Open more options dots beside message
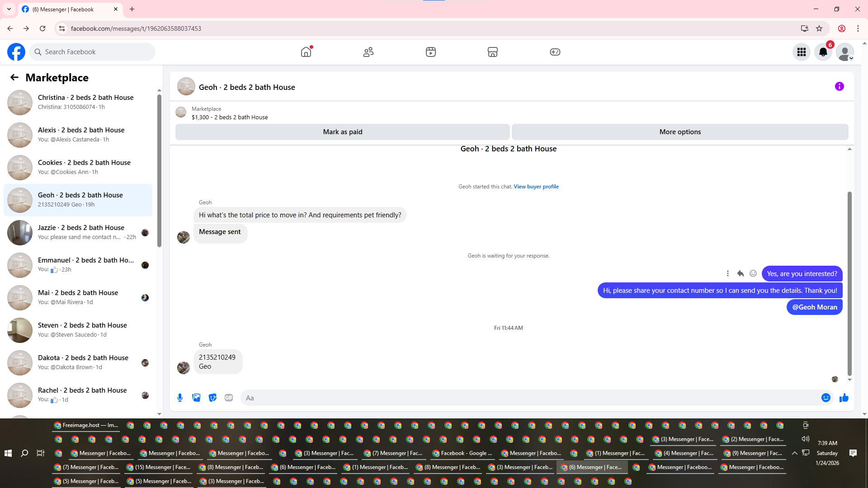The image size is (868, 488). click(728, 273)
